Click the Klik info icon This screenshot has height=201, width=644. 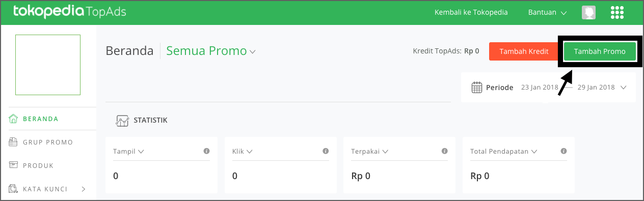point(326,151)
